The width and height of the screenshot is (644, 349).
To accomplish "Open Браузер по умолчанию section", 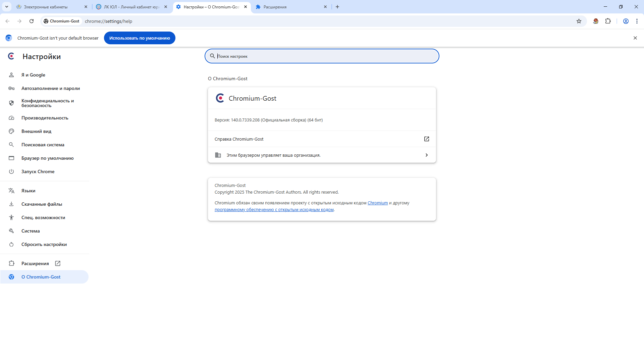I will 45,158.
